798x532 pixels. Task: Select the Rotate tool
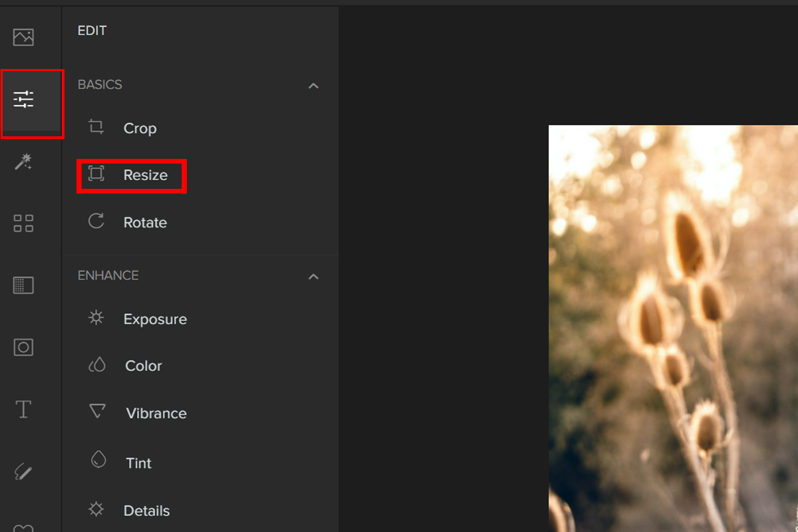[144, 223]
